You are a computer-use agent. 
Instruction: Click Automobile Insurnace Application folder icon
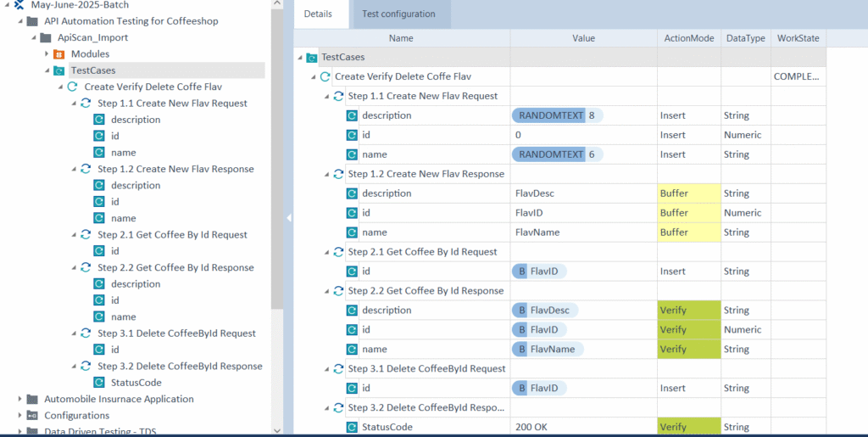coord(32,400)
